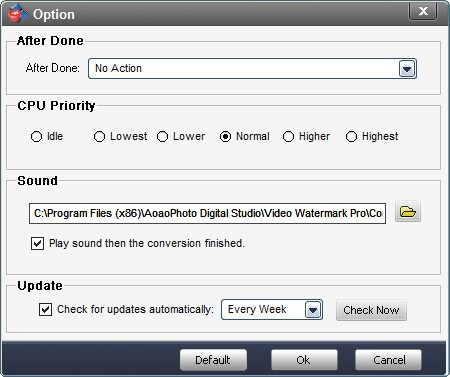Click the Check Now button
Viewport: 450px width, 377px height.
coord(371,310)
